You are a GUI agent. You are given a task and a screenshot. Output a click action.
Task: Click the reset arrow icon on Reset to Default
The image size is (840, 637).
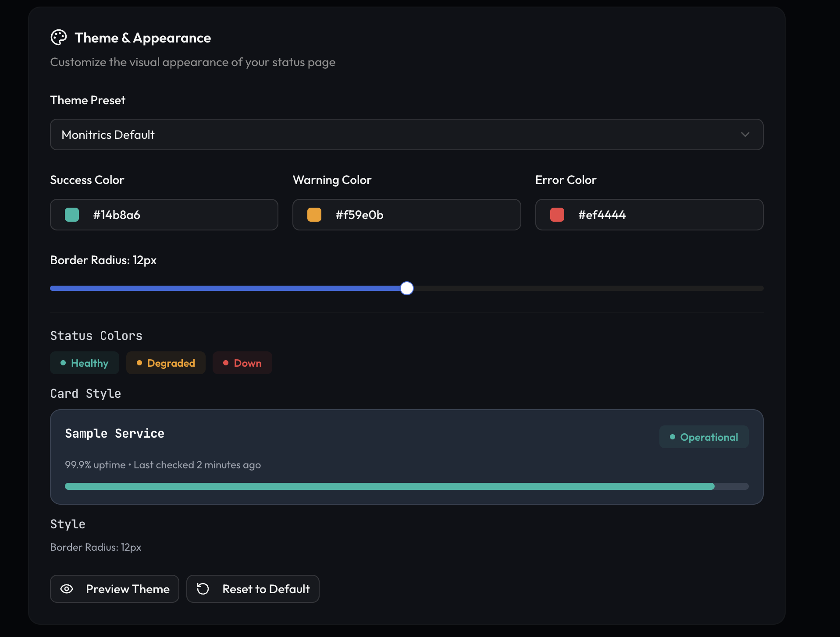click(203, 589)
